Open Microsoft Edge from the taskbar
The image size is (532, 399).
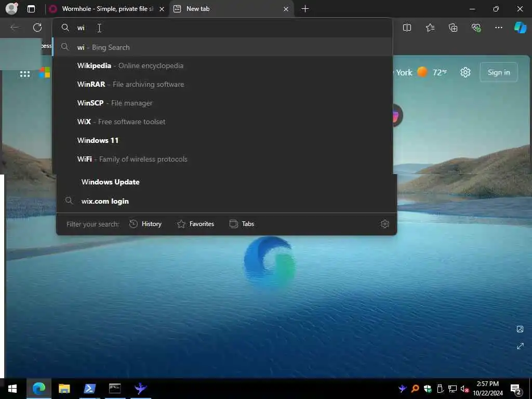click(38, 389)
